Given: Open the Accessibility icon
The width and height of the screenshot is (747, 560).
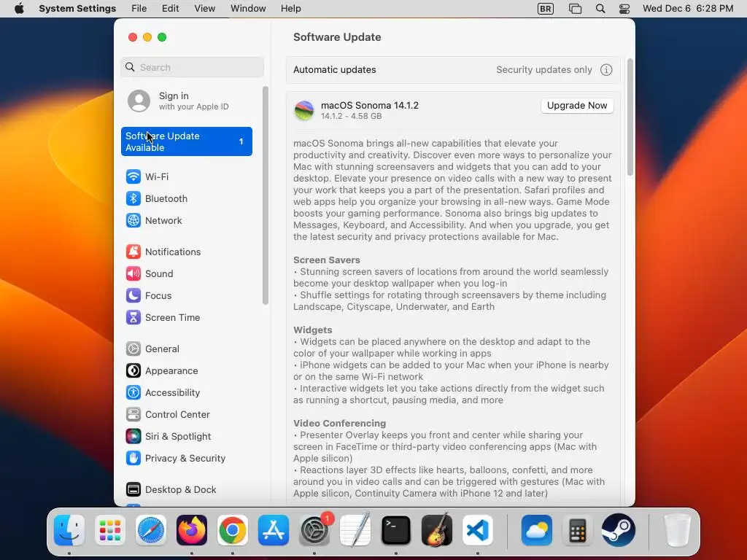Looking at the screenshot, I should (x=133, y=393).
